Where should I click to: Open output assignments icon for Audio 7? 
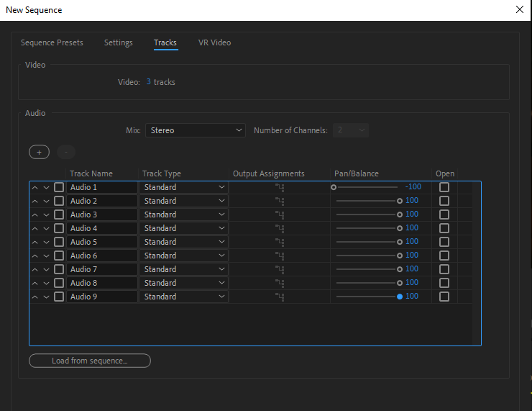point(280,269)
